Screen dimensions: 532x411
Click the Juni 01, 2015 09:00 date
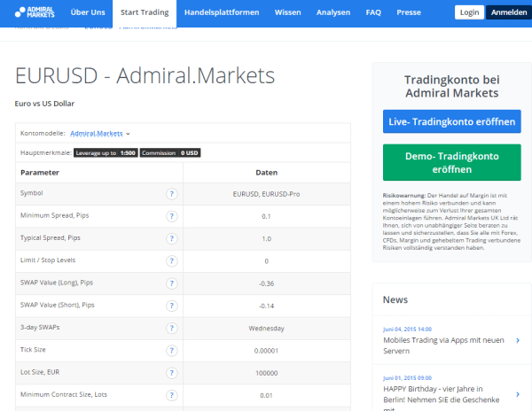tap(408, 378)
